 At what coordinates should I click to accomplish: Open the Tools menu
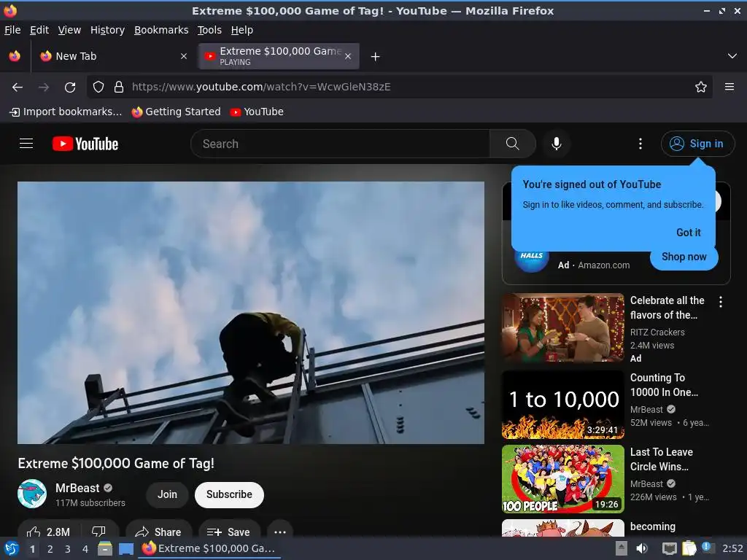(209, 30)
